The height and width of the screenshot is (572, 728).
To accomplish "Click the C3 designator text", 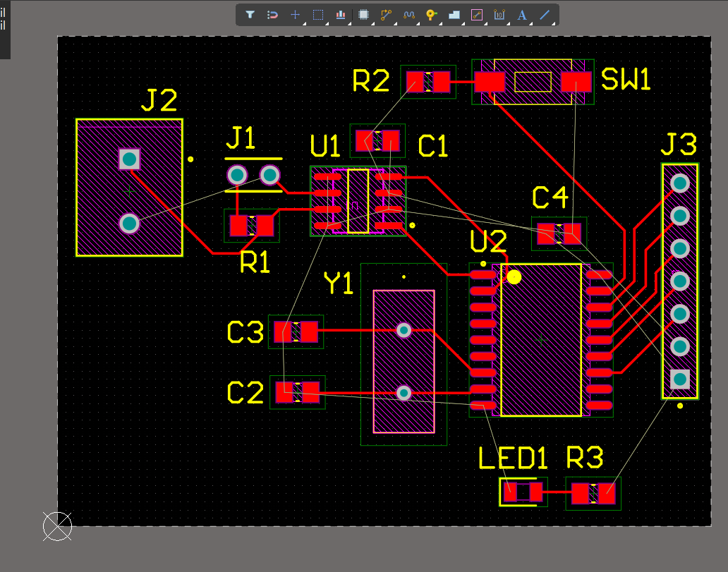I will 245,332.
